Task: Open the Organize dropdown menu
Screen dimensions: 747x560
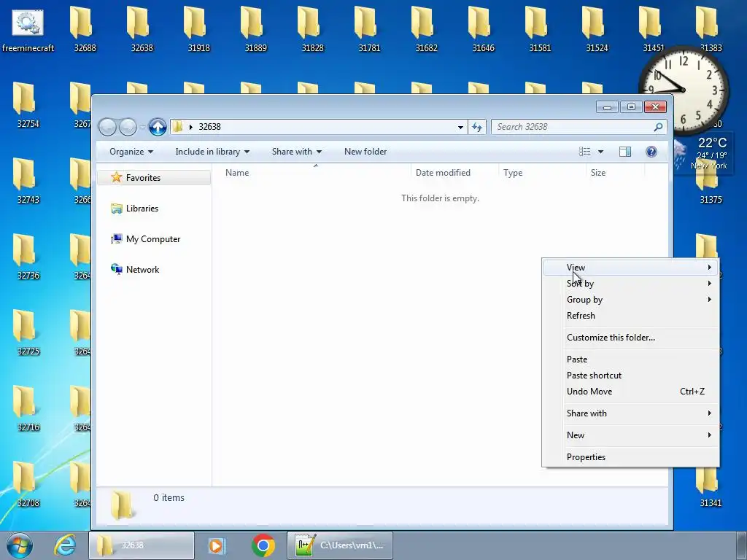Action: pos(131,152)
